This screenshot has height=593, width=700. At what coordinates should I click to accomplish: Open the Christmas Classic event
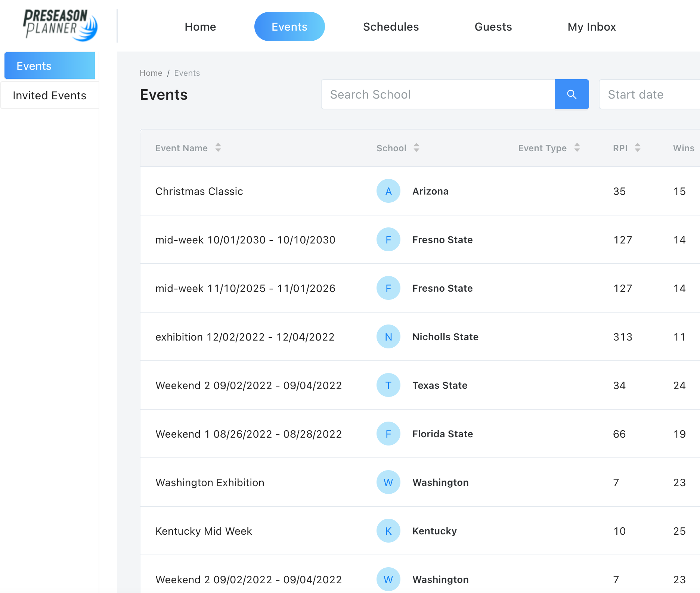[199, 191]
